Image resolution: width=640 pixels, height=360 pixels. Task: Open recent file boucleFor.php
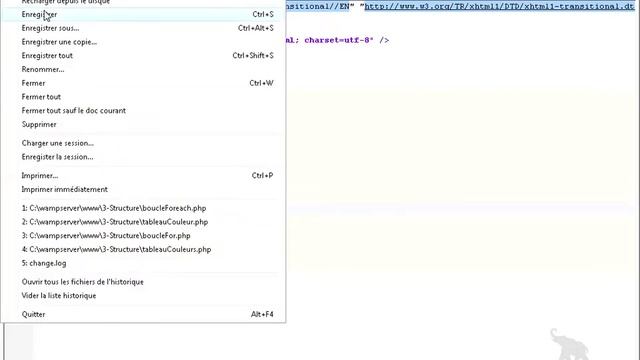[x=143, y=236]
